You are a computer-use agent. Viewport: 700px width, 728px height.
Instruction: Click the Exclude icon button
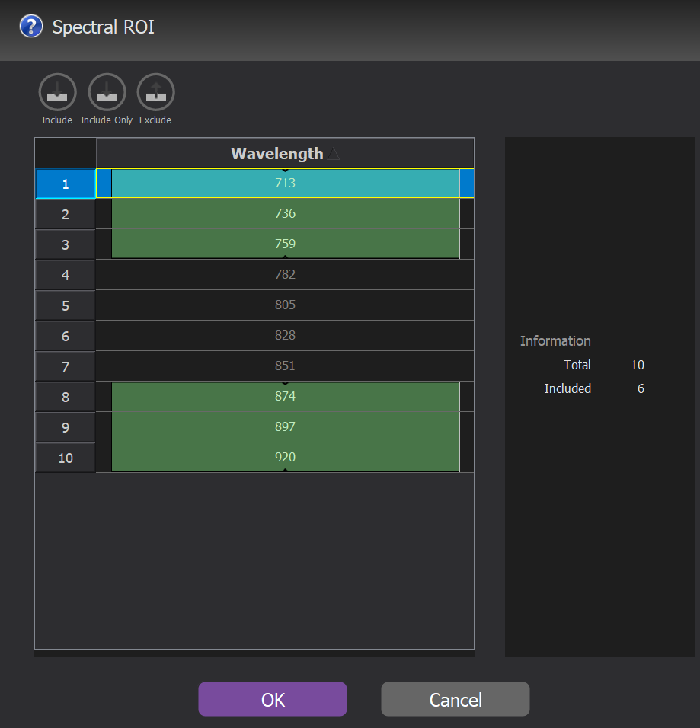tap(155, 93)
